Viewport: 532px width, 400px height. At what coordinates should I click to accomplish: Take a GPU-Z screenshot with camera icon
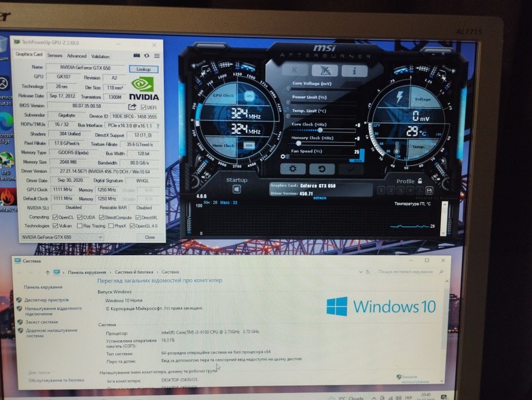coord(136,56)
